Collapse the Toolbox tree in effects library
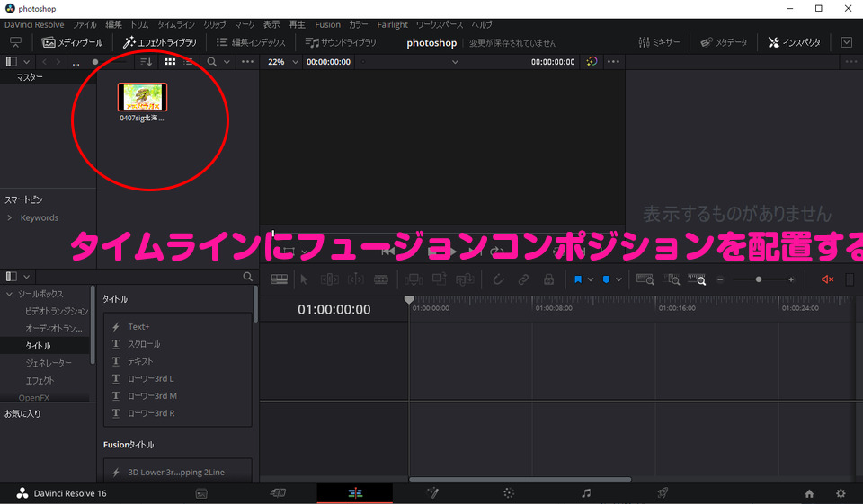863x504 pixels. [9, 295]
